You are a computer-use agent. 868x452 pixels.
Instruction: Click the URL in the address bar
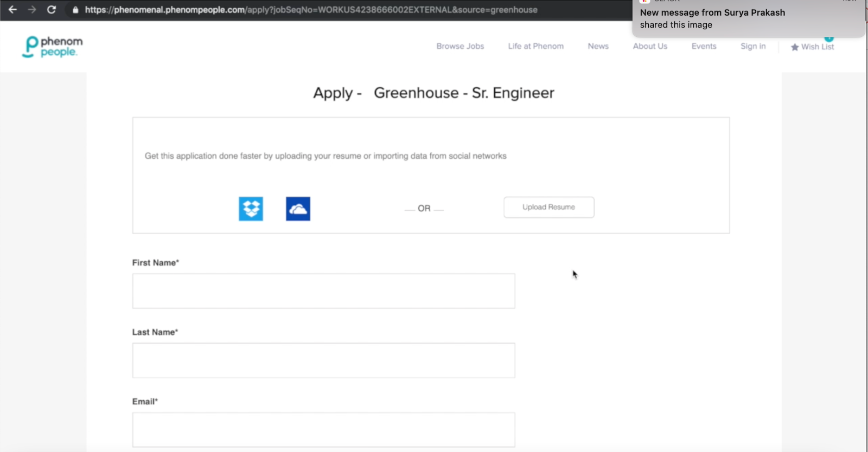[x=311, y=10]
